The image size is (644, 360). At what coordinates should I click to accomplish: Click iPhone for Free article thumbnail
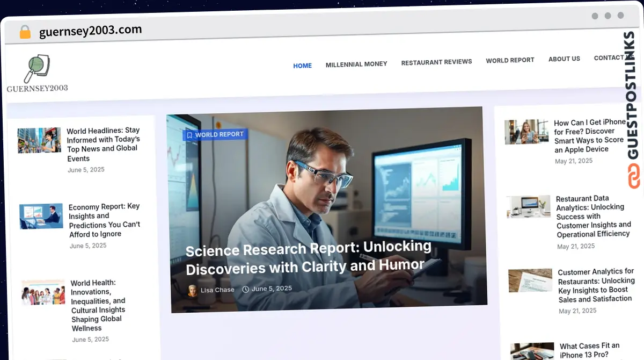point(526,132)
